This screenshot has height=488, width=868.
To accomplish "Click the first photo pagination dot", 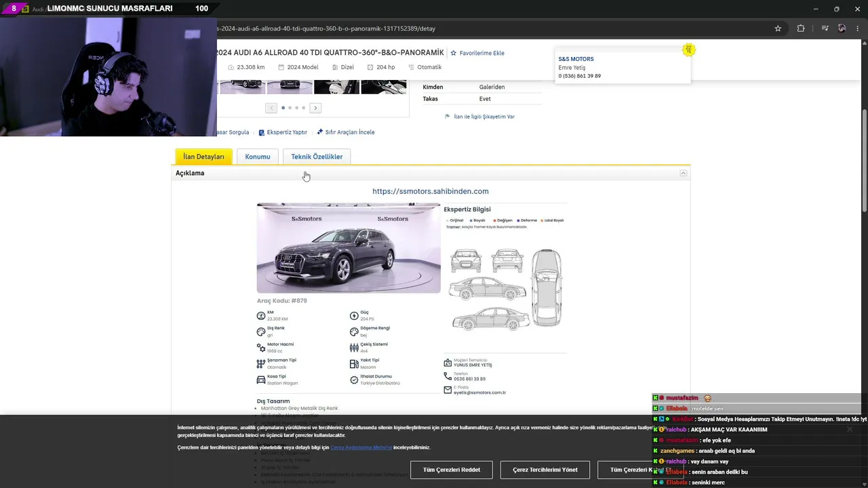I will [283, 108].
